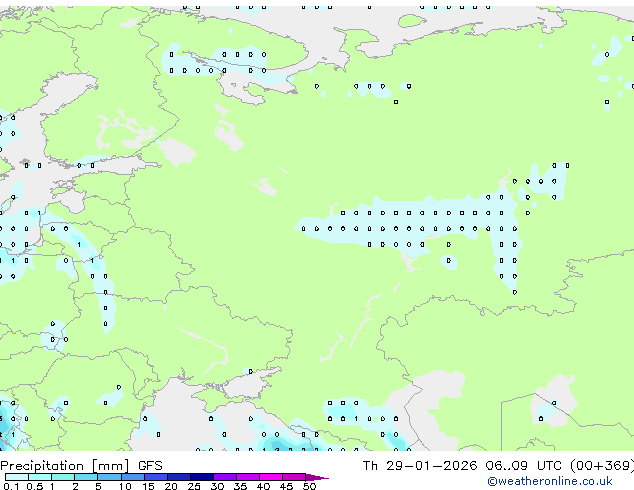The image size is (634, 490).
Task: Click the 20–25 mm legend color swatch
Action: 179,477
